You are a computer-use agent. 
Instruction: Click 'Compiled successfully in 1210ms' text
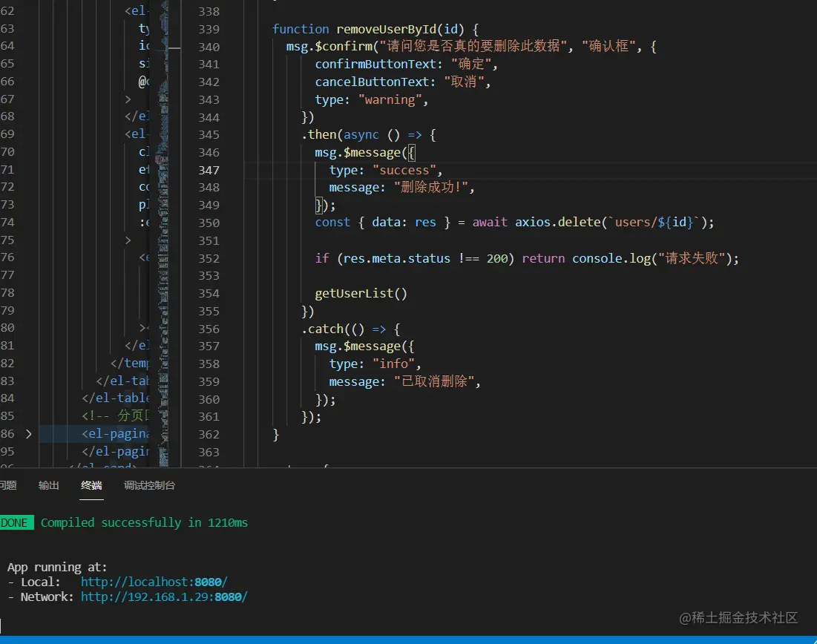pyautogui.click(x=145, y=522)
